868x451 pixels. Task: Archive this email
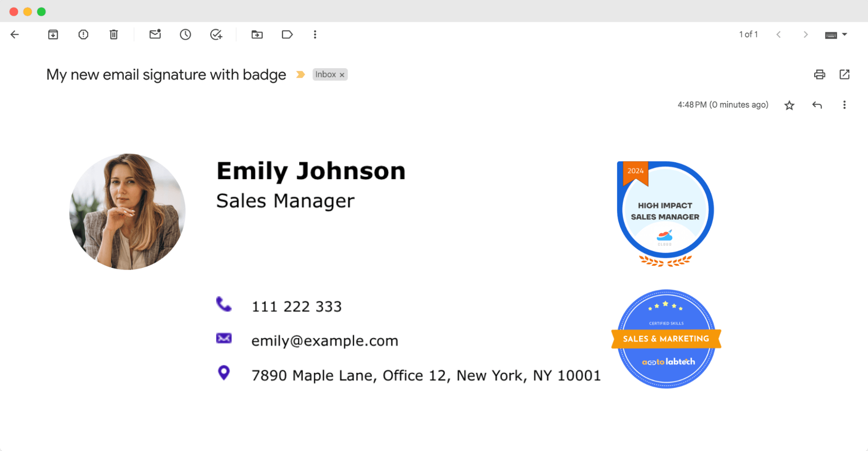click(53, 35)
